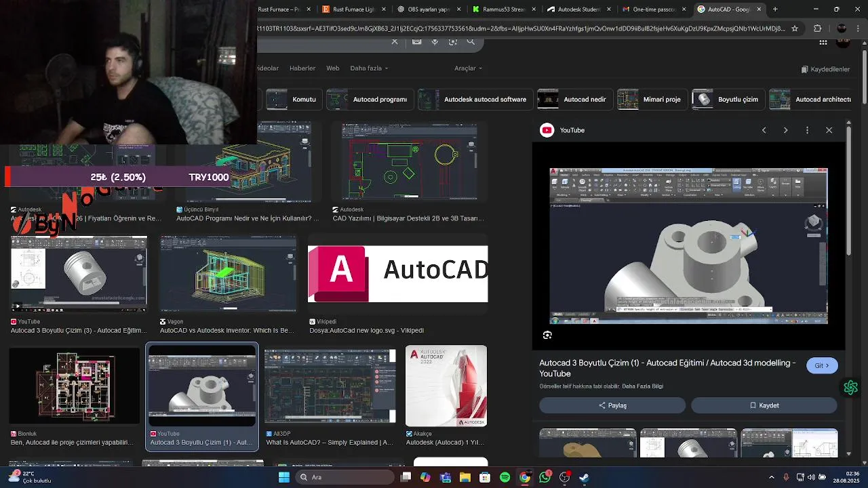The image size is (868, 488).
Task: Open the Google apps grid
Action: click(x=823, y=42)
